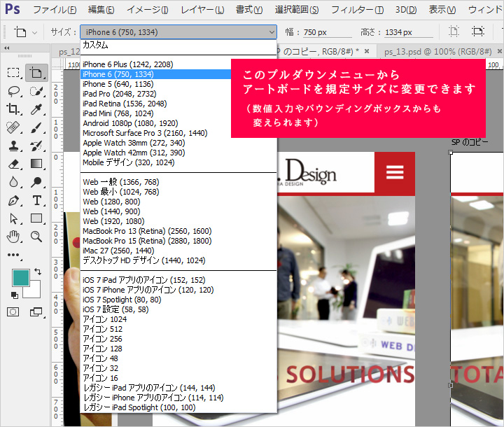Choose MacBook Pro 15 (Retina) preset
The image size is (504, 427).
pos(178,241)
